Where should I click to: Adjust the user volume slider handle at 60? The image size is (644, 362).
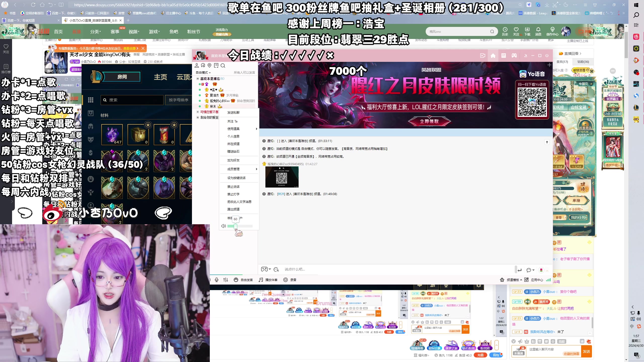pos(235,226)
